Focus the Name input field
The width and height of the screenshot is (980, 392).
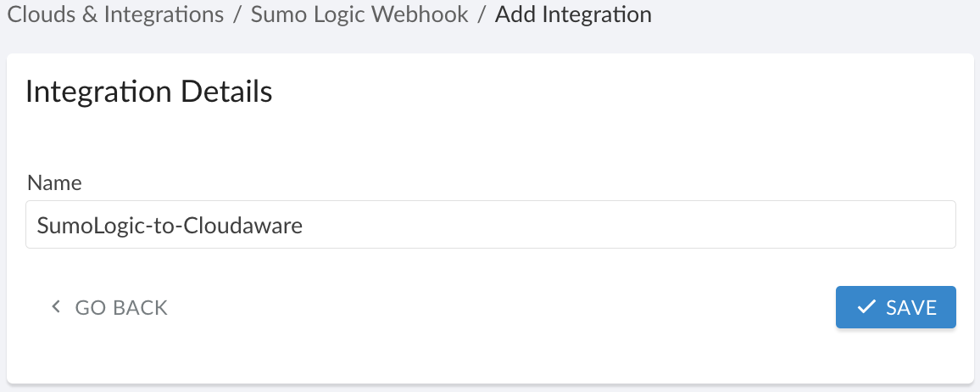(490, 225)
